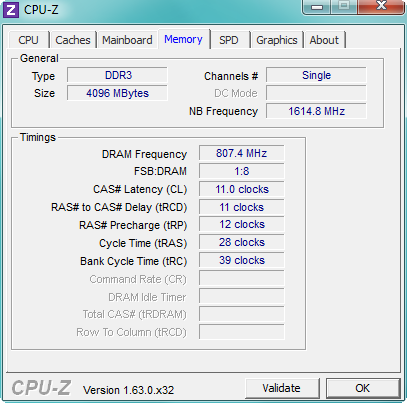Click the CPU-Z purple Z title icon
Image resolution: width=407 pixels, height=403 pixels.
coord(11,10)
